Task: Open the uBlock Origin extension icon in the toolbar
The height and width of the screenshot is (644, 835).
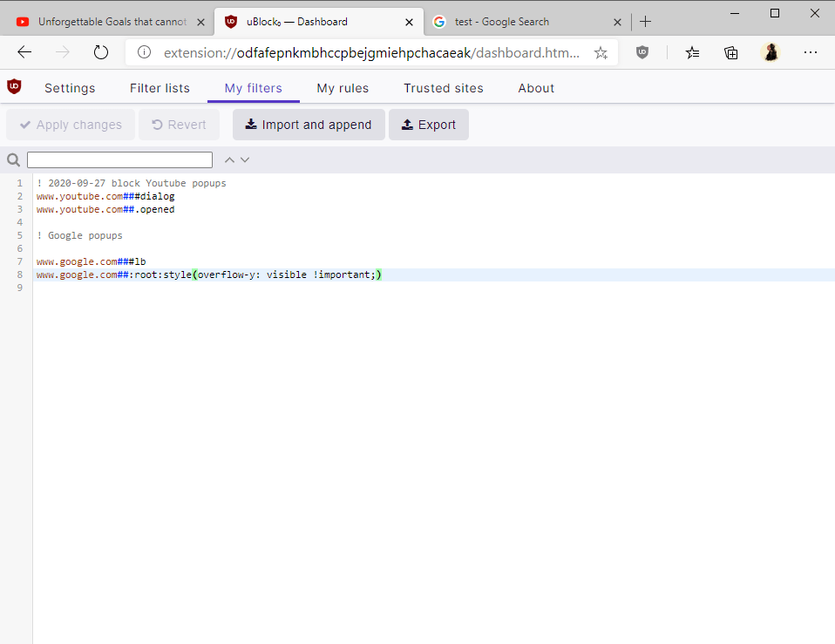Action: [x=642, y=52]
